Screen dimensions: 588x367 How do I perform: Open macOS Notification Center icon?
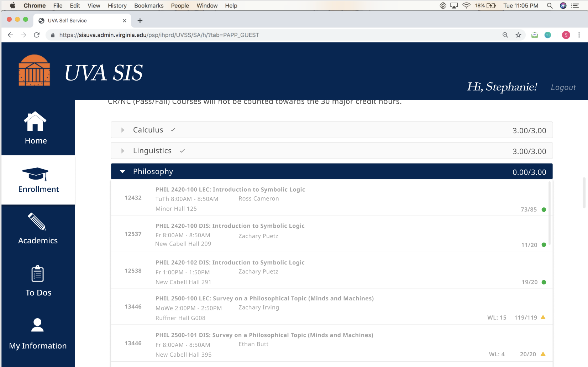tap(575, 6)
